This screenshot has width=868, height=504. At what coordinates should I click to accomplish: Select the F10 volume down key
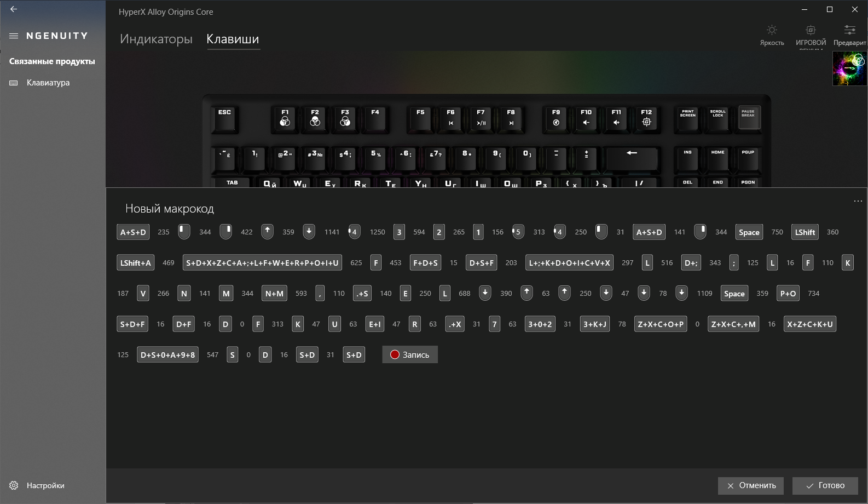click(586, 118)
